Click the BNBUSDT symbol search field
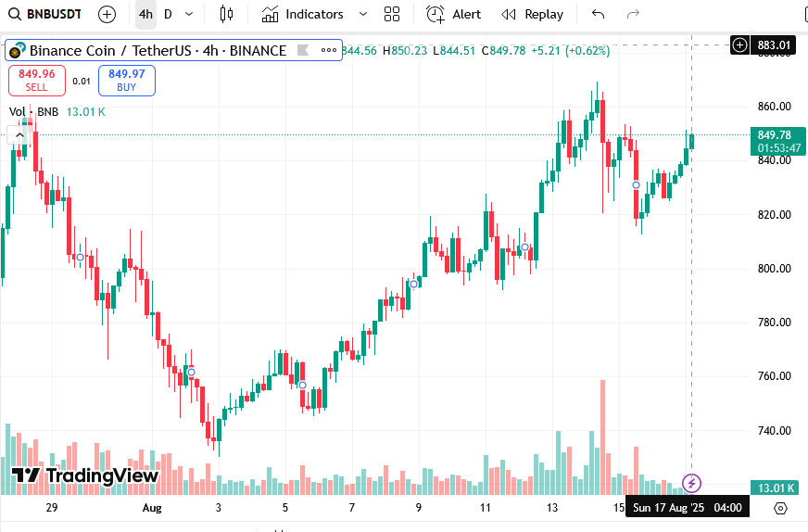This screenshot has width=808, height=532. pyautogui.click(x=46, y=14)
